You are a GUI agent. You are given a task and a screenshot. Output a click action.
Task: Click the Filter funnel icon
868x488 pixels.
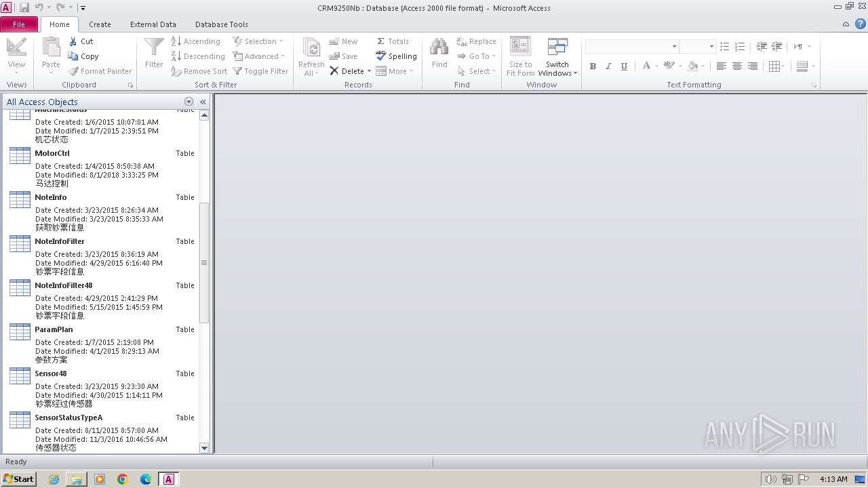click(154, 47)
